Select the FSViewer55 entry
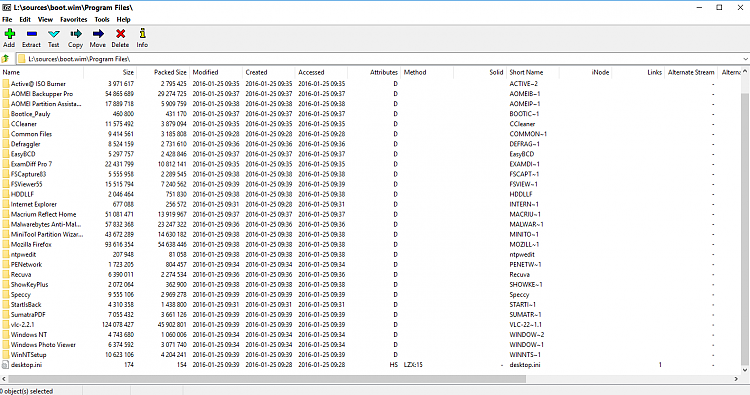 [x=26, y=184]
